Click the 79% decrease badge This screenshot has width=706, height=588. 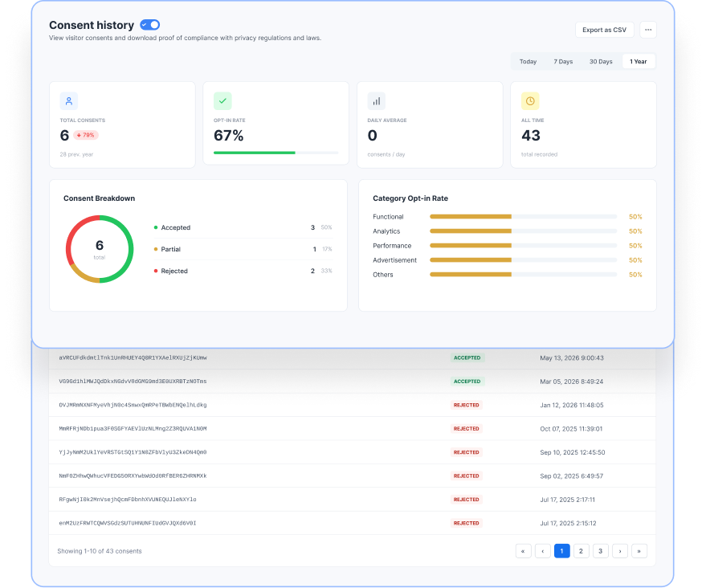86,135
